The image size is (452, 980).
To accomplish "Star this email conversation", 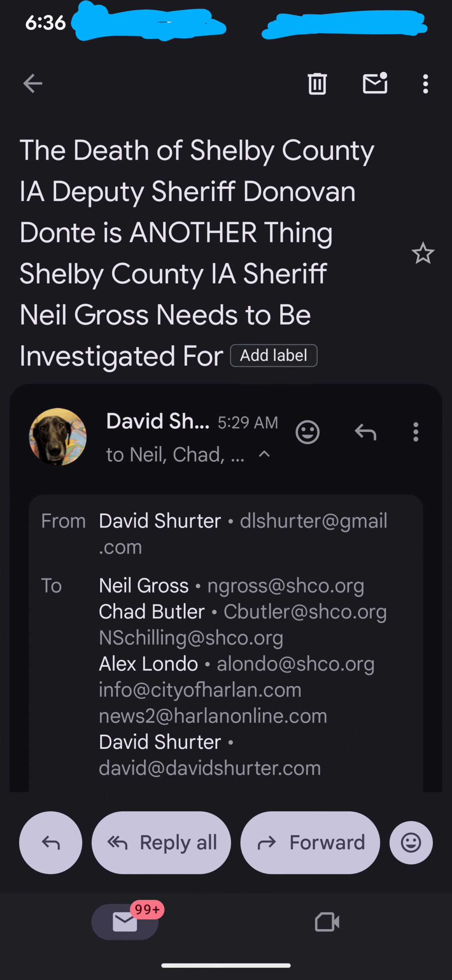I will (423, 253).
